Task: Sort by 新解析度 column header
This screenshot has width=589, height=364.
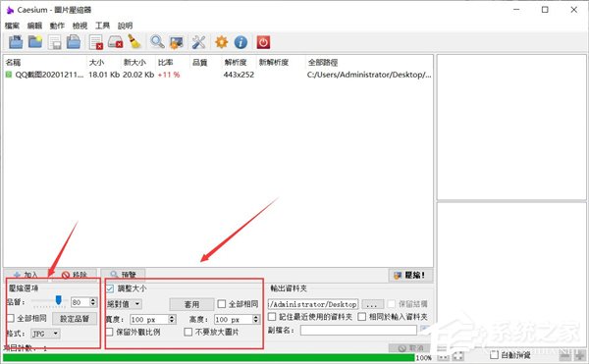Action: tap(274, 62)
